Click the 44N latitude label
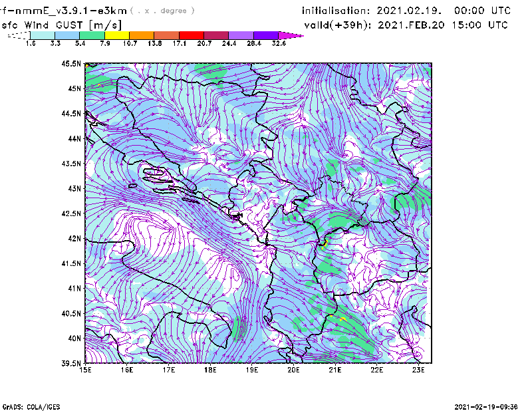Screen dimensions: 532x411 74,138
